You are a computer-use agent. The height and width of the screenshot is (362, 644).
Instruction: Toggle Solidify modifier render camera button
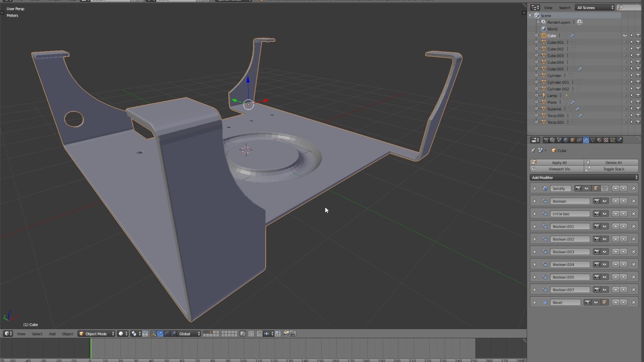(x=578, y=189)
